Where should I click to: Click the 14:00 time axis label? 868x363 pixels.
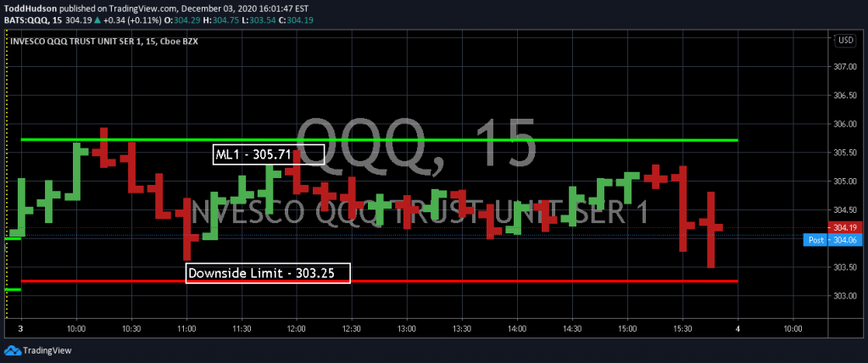point(517,328)
